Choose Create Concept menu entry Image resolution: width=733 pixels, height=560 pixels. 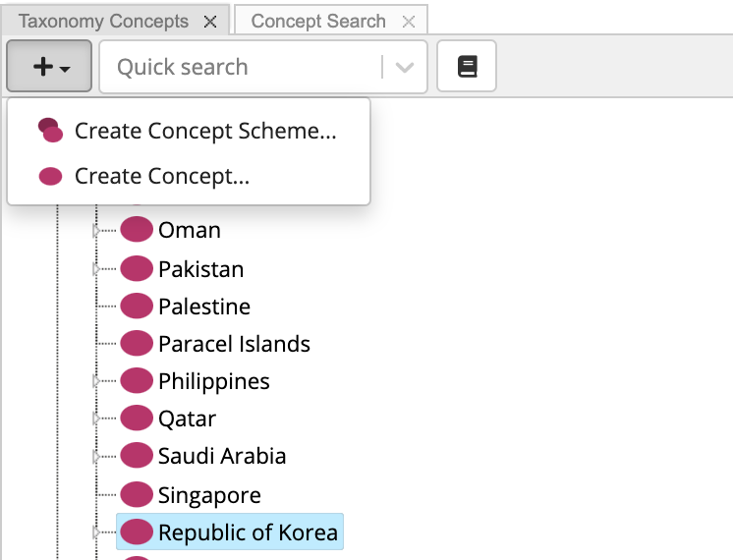(162, 177)
